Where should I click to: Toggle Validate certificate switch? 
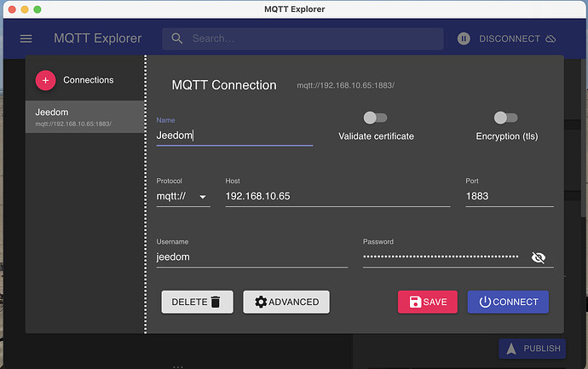coord(375,118)
